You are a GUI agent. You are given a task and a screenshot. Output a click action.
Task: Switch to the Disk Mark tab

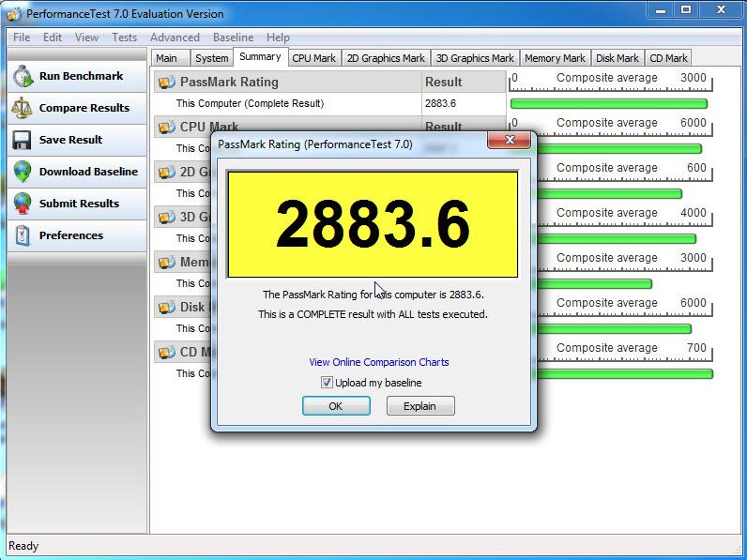coord(617,58)
